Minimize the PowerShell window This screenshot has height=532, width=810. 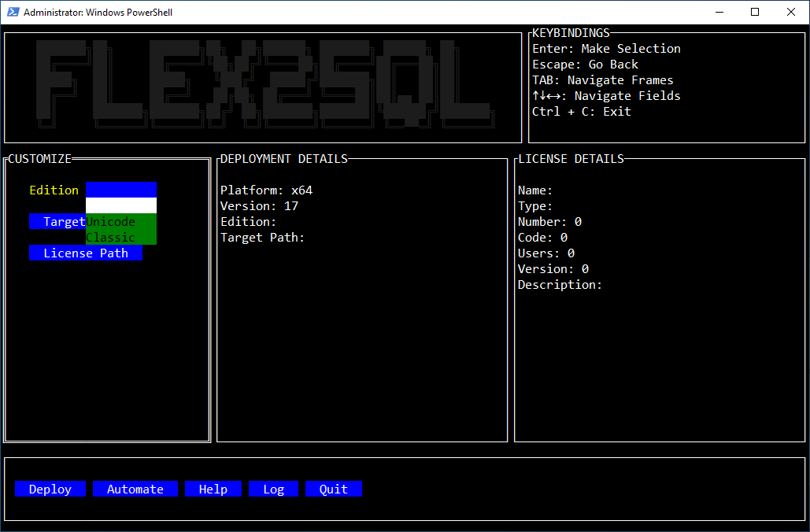(719, 12)
